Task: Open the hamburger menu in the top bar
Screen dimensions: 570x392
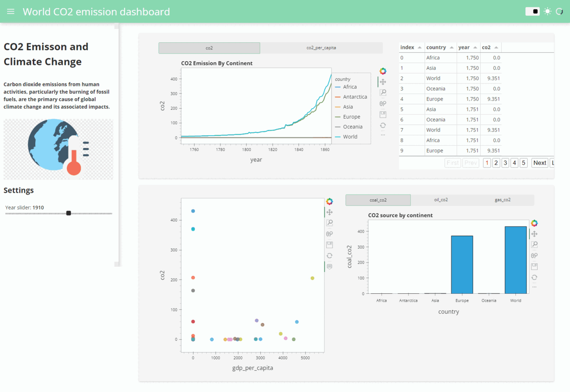Action: pyautogui.click(x=10, y=11)
